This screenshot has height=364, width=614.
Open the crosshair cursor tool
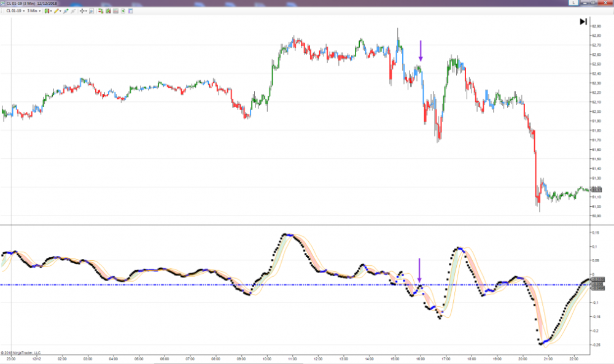(x=82, y=11)
